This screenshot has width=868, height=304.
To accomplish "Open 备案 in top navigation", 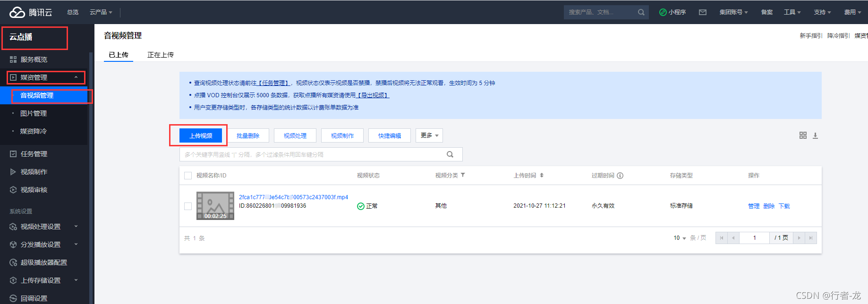I will coord(767,12).
